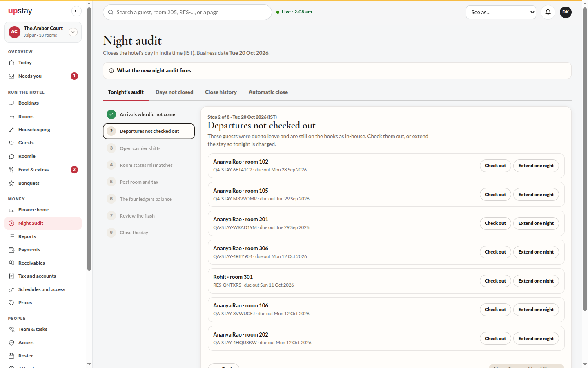Open Reports sidebar item
Screen dimensions: 588x368
[x=43, y=236]
